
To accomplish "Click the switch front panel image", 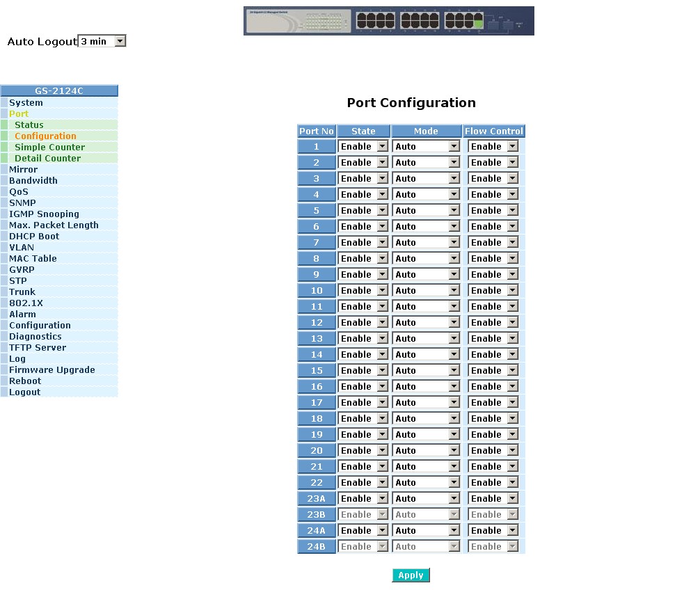I will [x=388, y=21].
